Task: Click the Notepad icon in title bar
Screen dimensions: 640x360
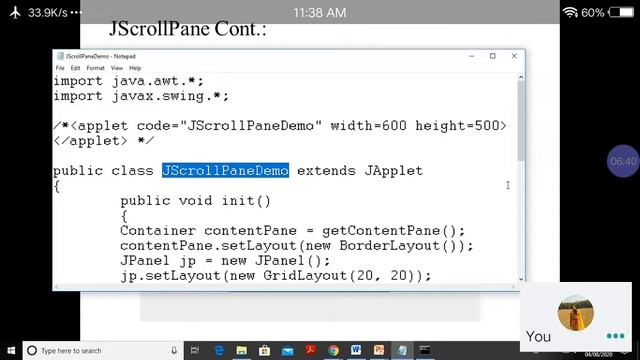Action: [x=60, y=56]
